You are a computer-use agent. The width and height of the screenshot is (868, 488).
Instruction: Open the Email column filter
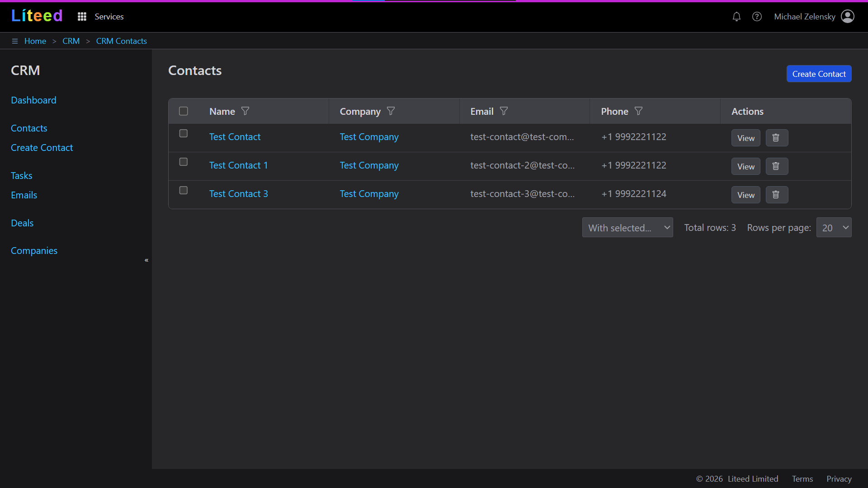coord(504,111)
